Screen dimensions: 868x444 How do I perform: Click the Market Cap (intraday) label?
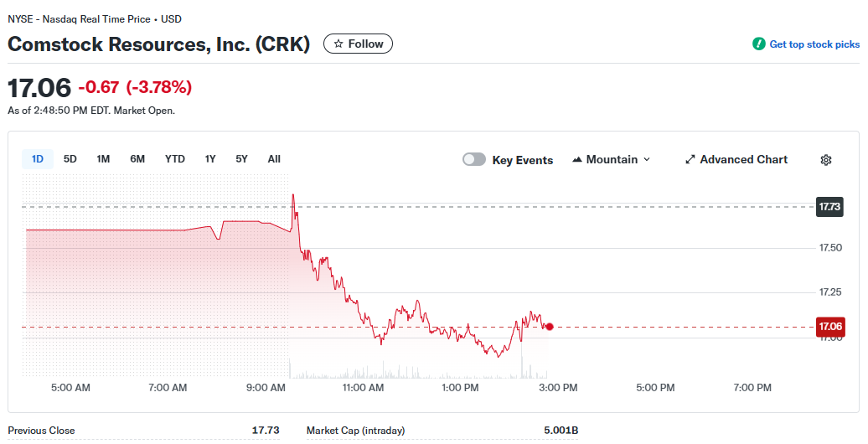click(355, 430)
